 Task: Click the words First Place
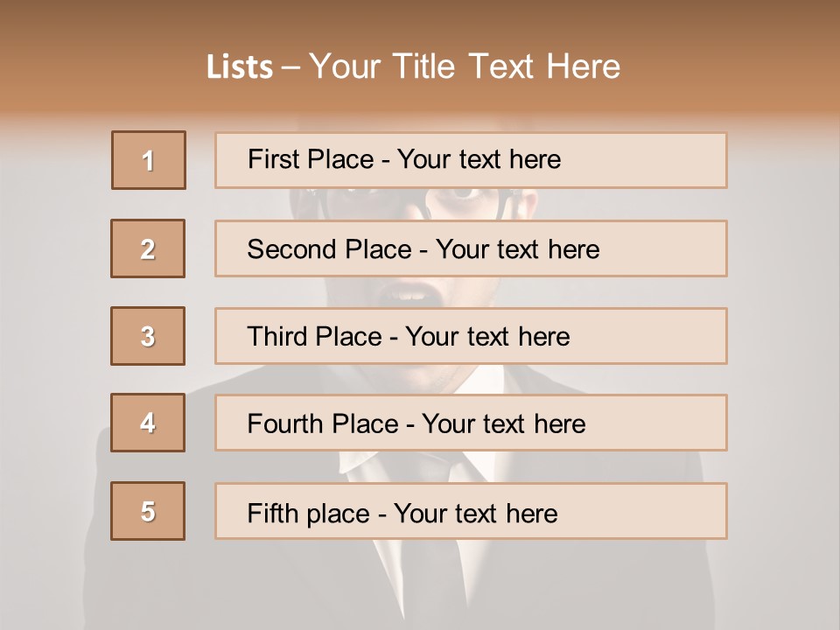pyautogui.click(x=311, y=159)
